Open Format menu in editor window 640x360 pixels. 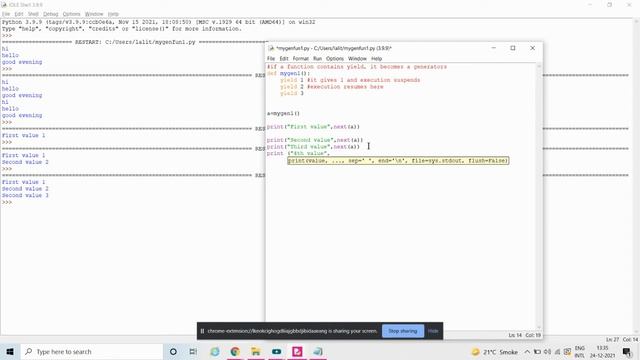[300, 59]
